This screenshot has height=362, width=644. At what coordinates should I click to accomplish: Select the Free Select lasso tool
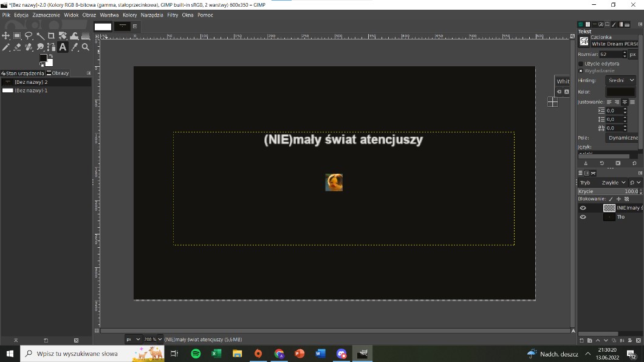(29, 36)
